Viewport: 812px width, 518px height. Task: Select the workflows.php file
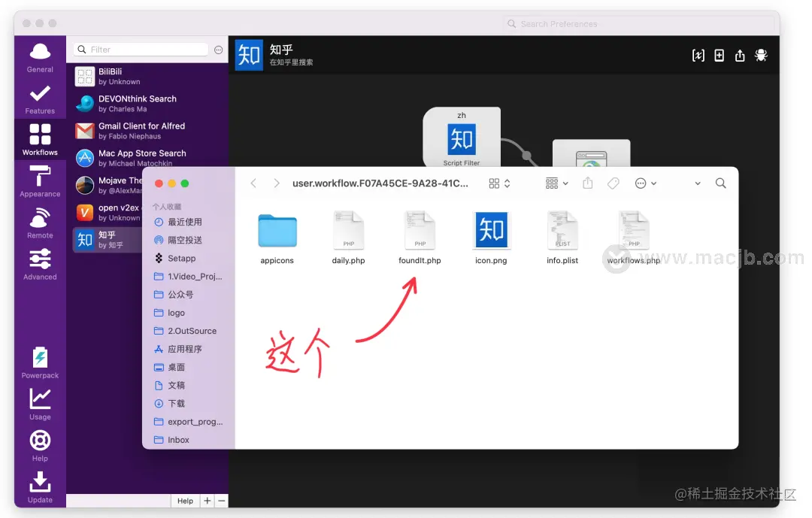pyautogui.click(x=633, y=238)
